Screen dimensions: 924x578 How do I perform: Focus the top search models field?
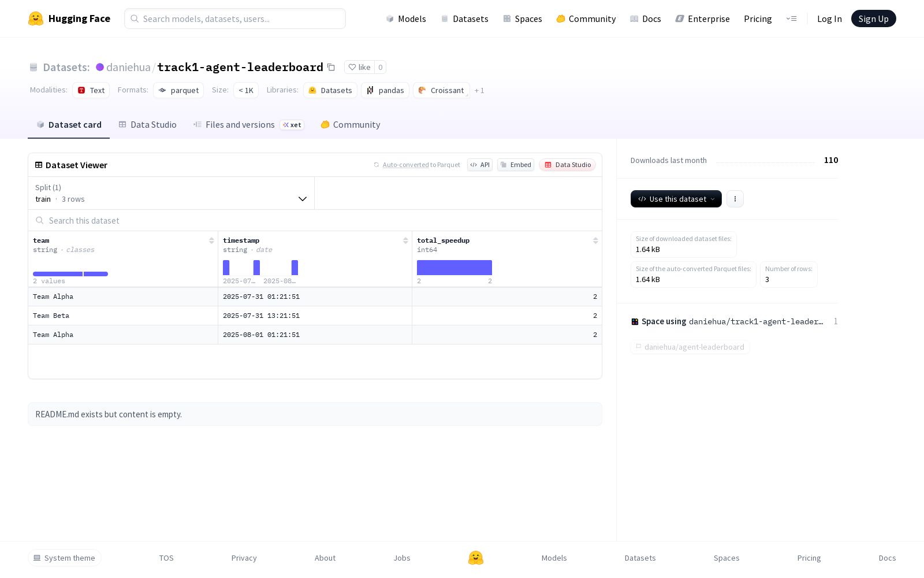(235, 18)
